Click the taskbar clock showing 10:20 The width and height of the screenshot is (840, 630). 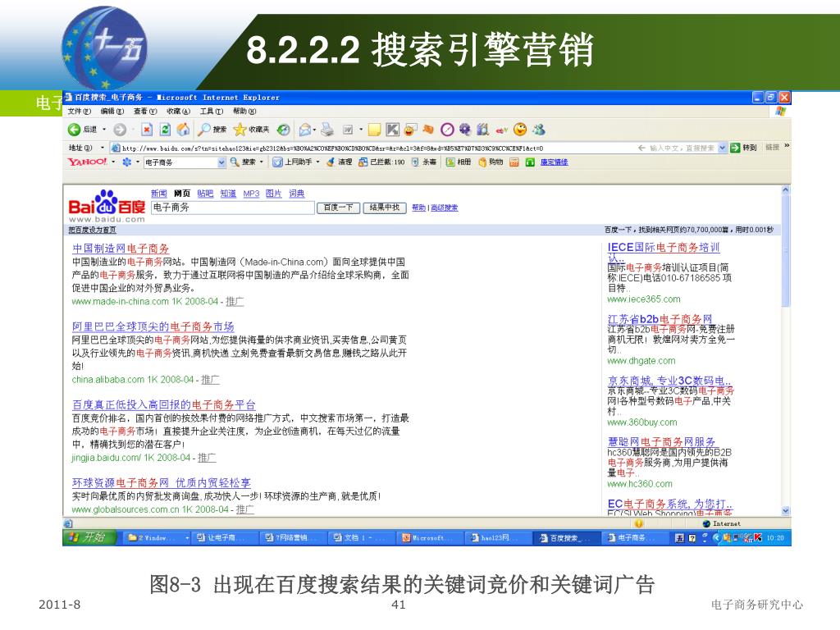point(775,537)
